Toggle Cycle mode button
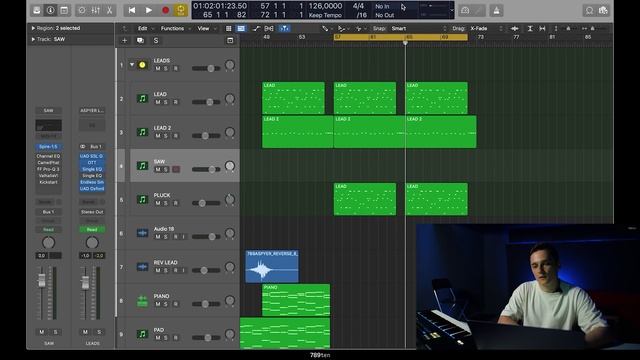The image size is (640, 360). 181,10
